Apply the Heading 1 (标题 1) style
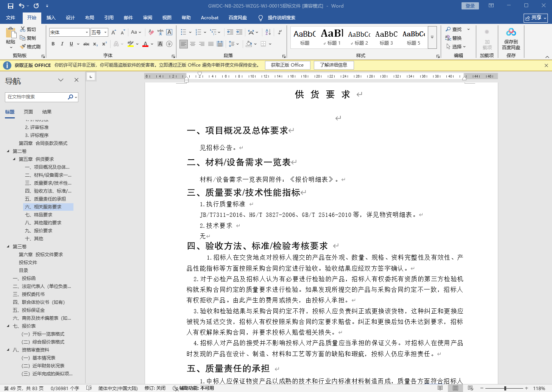552x392 pixels. click(x=332, y=37)
